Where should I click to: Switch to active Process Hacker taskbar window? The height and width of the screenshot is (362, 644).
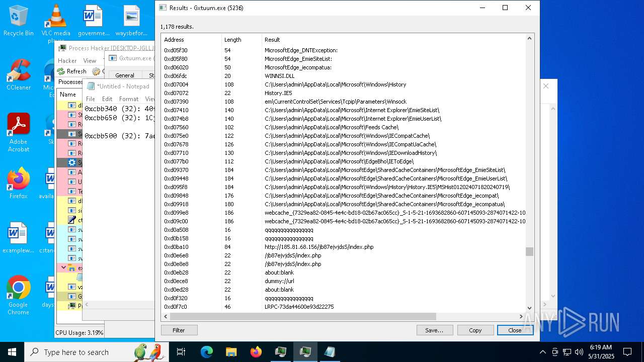305,352
